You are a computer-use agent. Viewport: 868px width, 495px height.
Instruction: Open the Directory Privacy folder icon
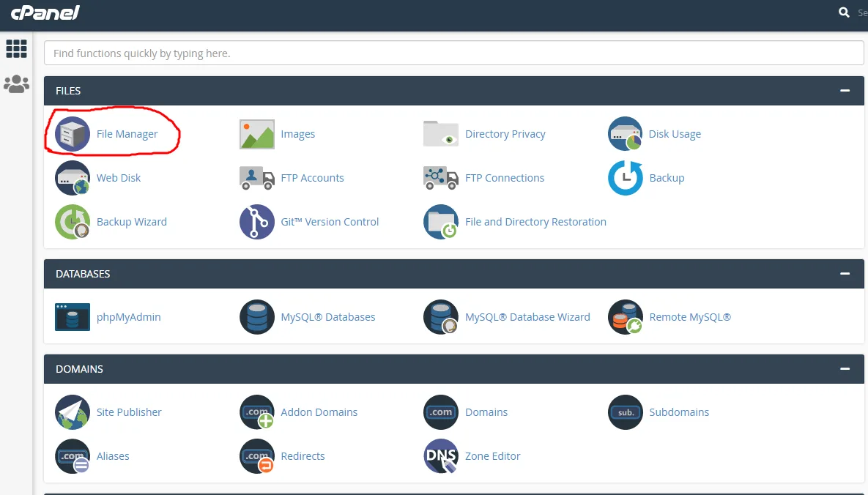[x=441, y=134]
